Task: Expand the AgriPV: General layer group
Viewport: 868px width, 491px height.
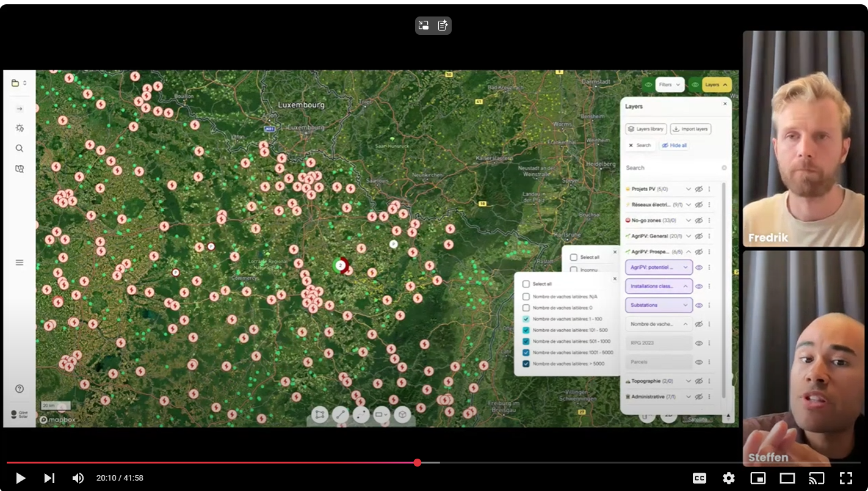Action: (689, 236)
